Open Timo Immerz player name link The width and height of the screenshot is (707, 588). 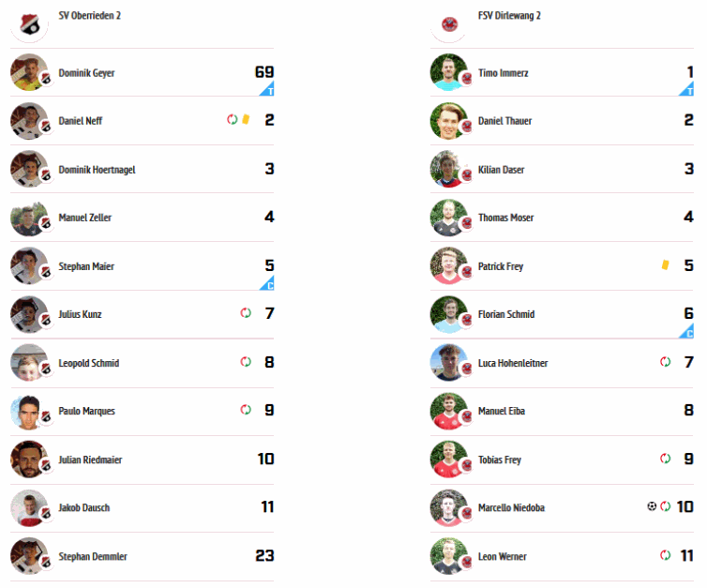coord(504,73)
